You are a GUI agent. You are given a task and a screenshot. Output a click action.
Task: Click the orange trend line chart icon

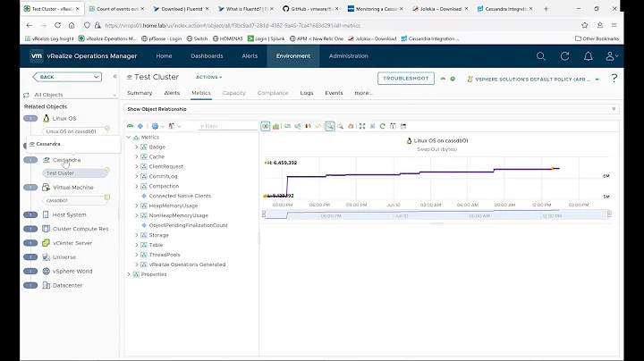318,126
